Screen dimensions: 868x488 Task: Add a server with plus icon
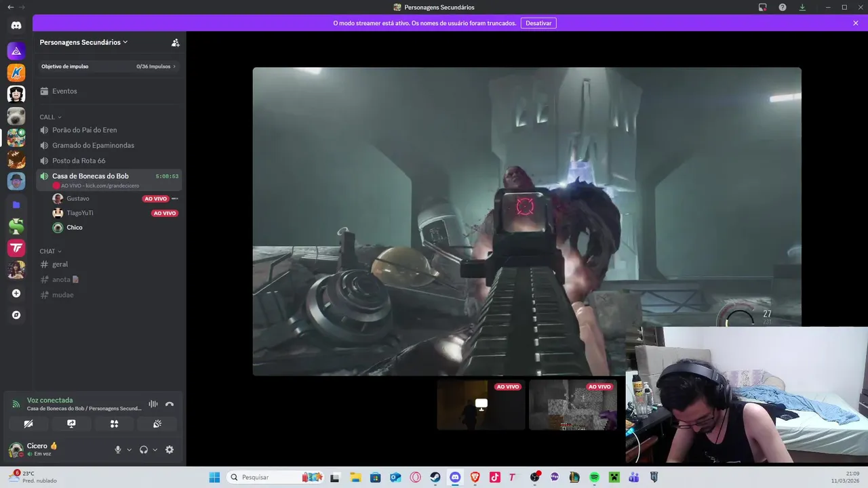(16, 293)
